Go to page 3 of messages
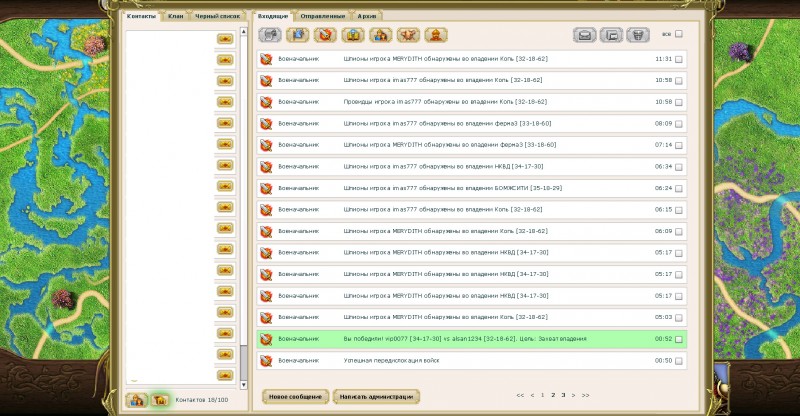Viewport: 800px width, 416px height. coord(563,395)
